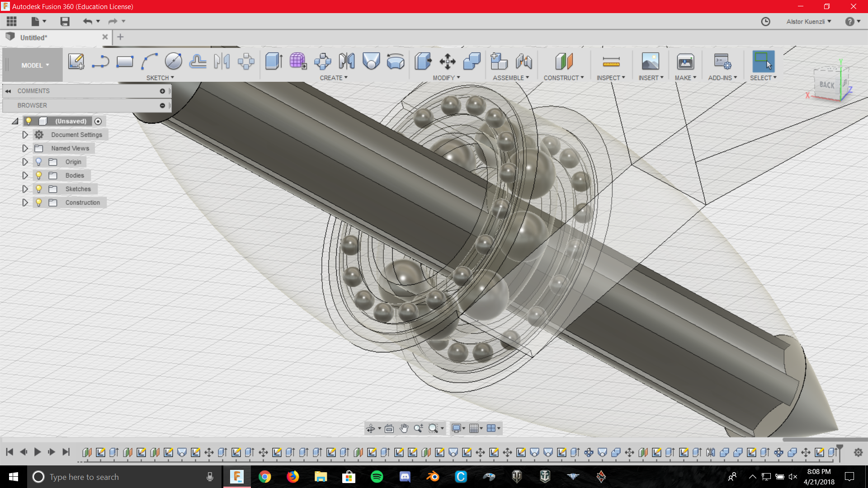This screenshot has height=488, width=868.
Task: Expand the Origin folder
Action: click(x=25, y=162)
